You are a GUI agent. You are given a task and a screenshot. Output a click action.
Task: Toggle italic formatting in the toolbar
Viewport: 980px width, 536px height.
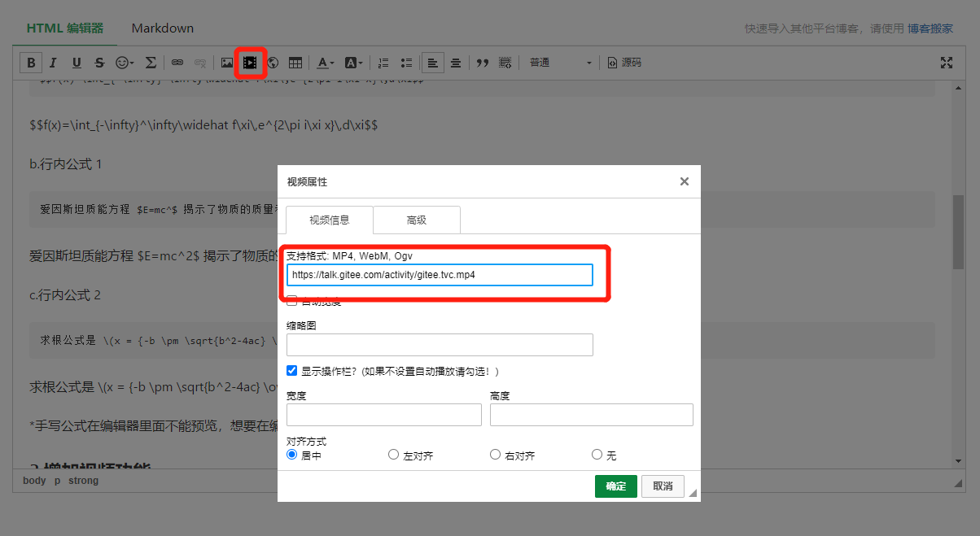tap(54, 63)
